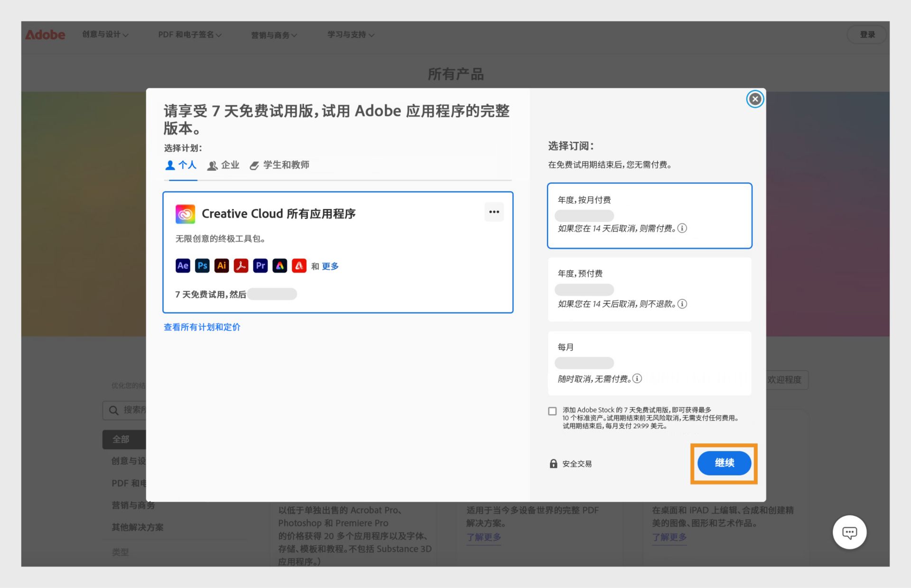Expand the 创意与设计 menu

pos(105,35)
